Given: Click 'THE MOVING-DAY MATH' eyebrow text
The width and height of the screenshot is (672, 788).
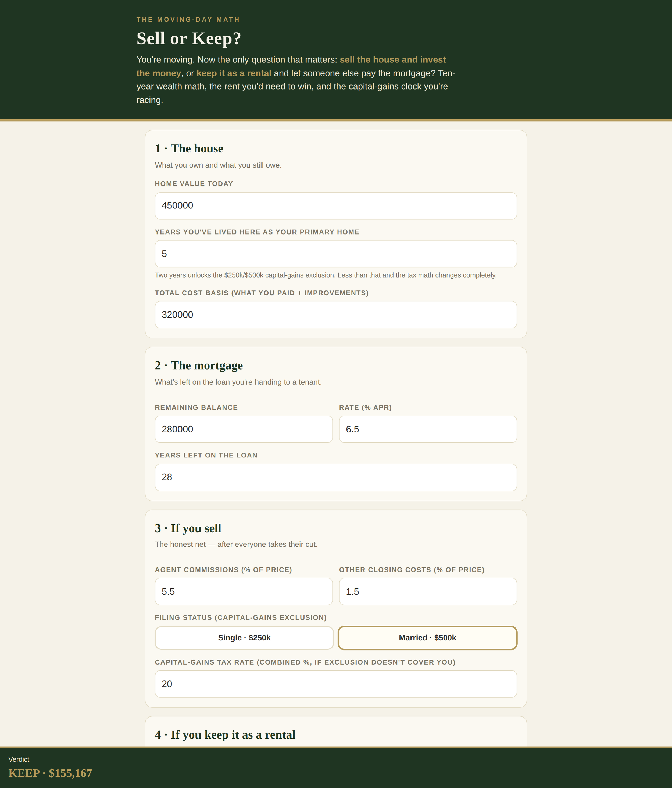Looking at the screenshot, I should (x=188, y=19).
